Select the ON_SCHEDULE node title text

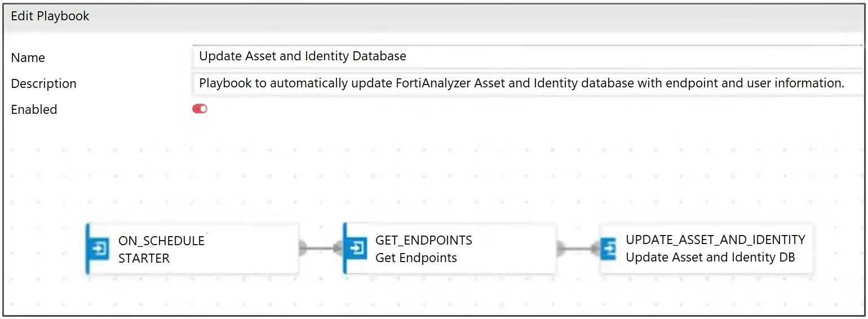[161, 241]
